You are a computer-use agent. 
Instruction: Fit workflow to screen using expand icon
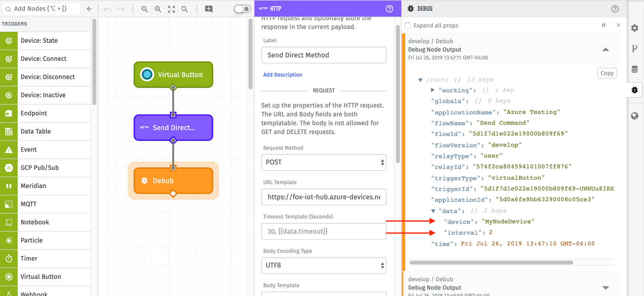coord(171,9)
